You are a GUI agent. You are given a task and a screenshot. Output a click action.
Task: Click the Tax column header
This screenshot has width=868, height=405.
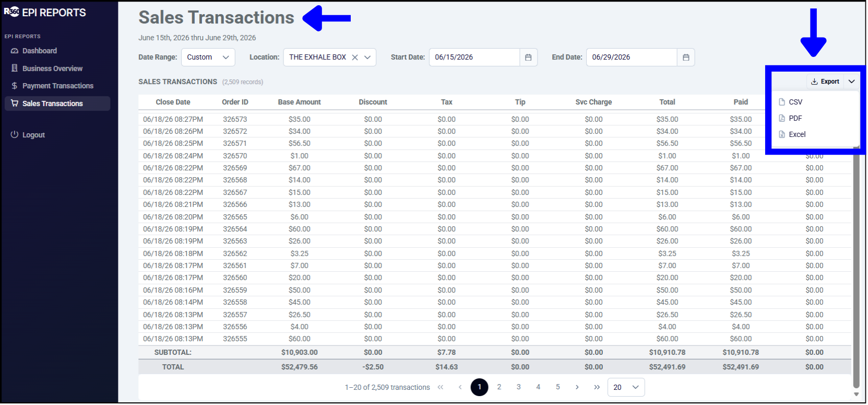(x=446, y=102)
